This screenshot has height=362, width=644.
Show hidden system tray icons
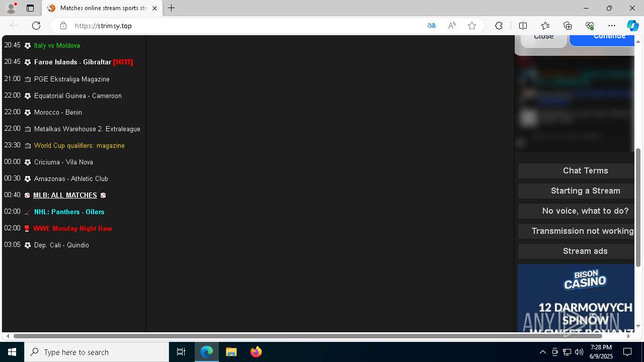pyautogui.click(x=542, y=352)
